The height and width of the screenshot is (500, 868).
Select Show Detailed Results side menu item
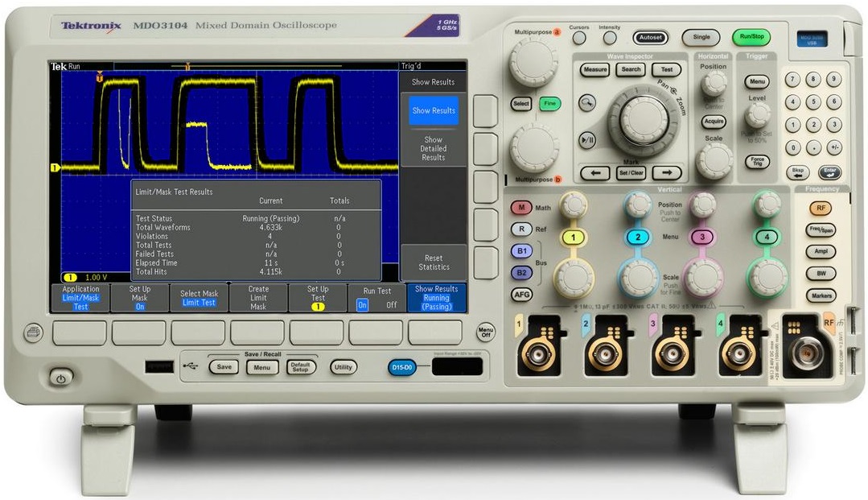pos(433,149)
